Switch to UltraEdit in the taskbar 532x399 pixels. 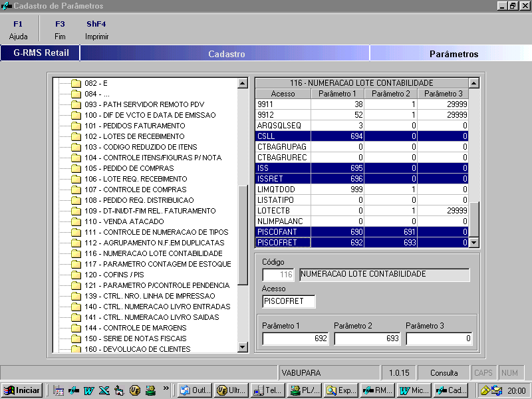[x=229, y=390]
